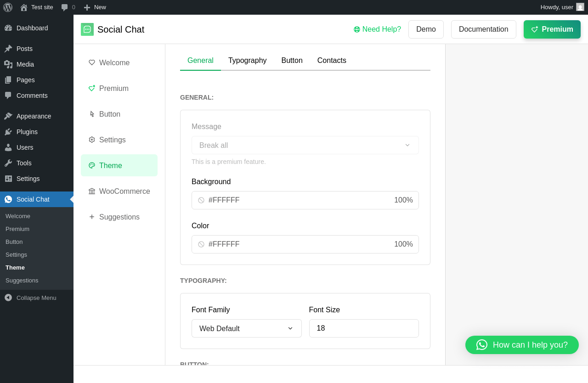
Task: Click the Background color swatch icon
Action: [201, 200]
